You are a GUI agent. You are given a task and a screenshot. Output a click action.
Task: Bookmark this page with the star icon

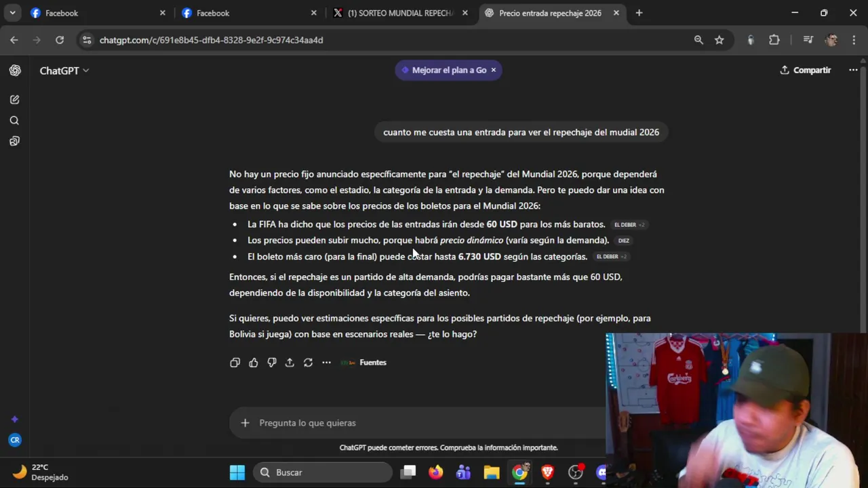(719, 40)
